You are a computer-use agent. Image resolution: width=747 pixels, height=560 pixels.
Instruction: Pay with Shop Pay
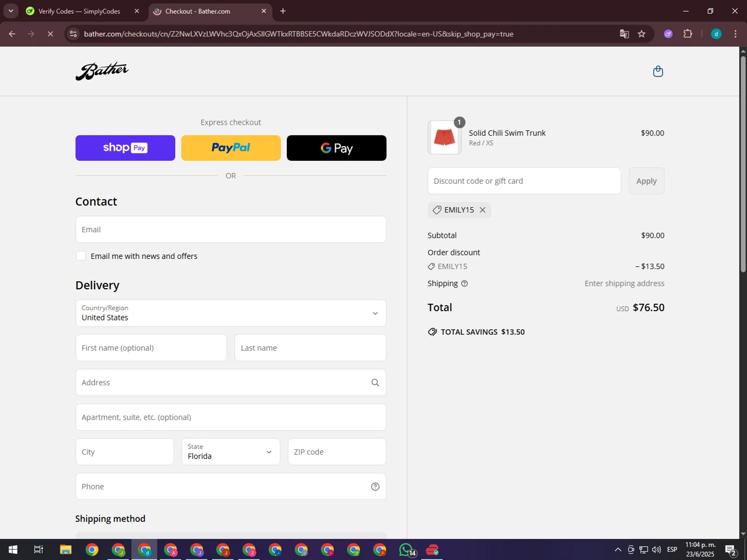(x=125, y=148)
